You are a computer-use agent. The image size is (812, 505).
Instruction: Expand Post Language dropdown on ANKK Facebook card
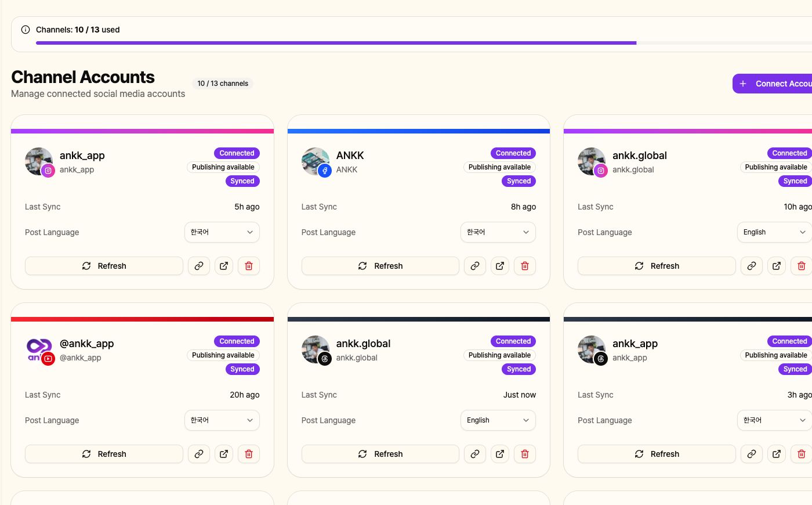(x=498, y=232)
